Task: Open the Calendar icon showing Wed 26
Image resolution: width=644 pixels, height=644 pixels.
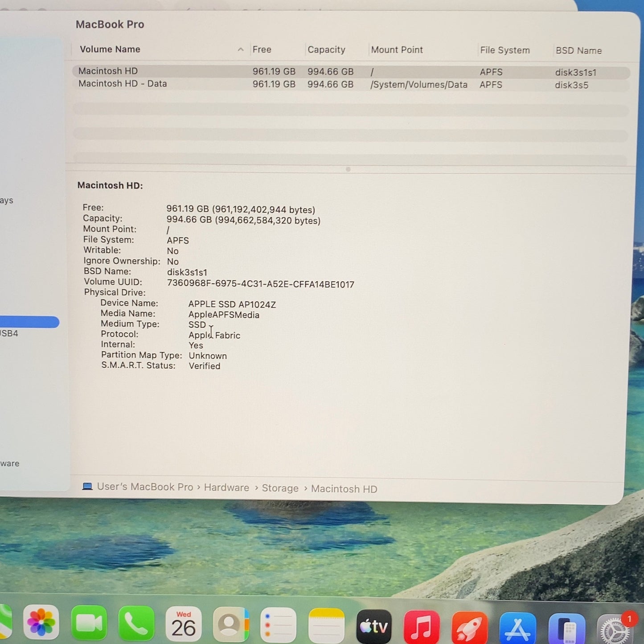Action: (184, 624)
